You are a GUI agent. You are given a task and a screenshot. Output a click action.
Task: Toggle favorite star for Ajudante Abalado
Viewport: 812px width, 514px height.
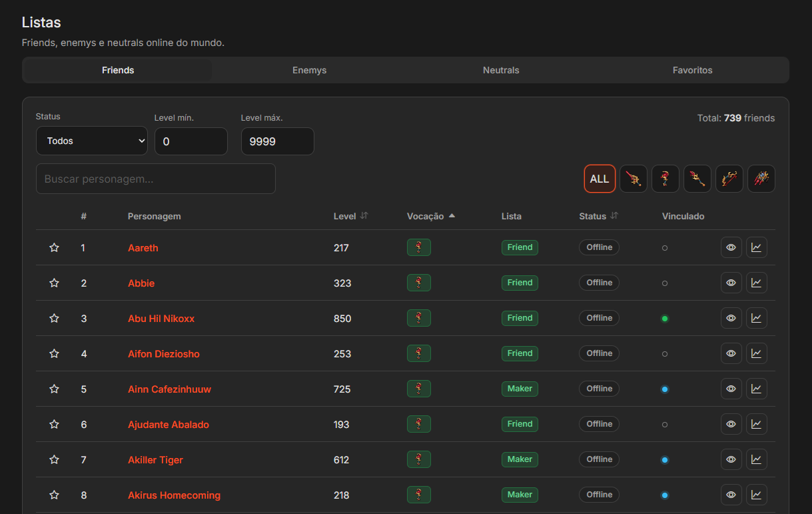pyautogui.click(x=55, y=424)
